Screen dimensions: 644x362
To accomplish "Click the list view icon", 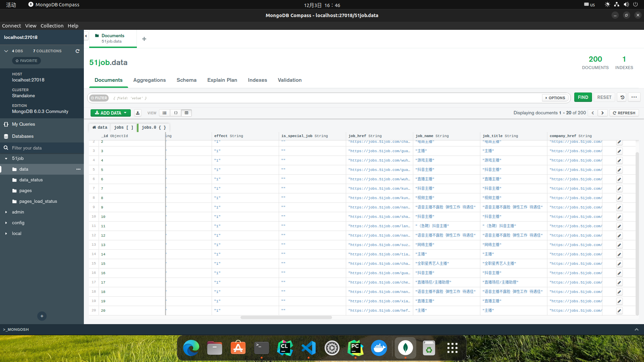I will (x=165, y=113).
